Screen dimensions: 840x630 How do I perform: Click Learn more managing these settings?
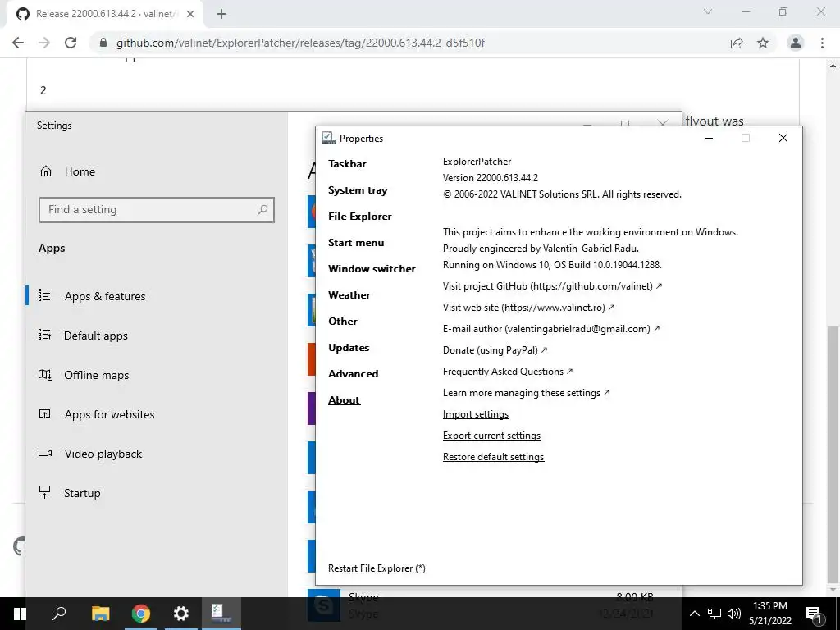tap(526, 393)
